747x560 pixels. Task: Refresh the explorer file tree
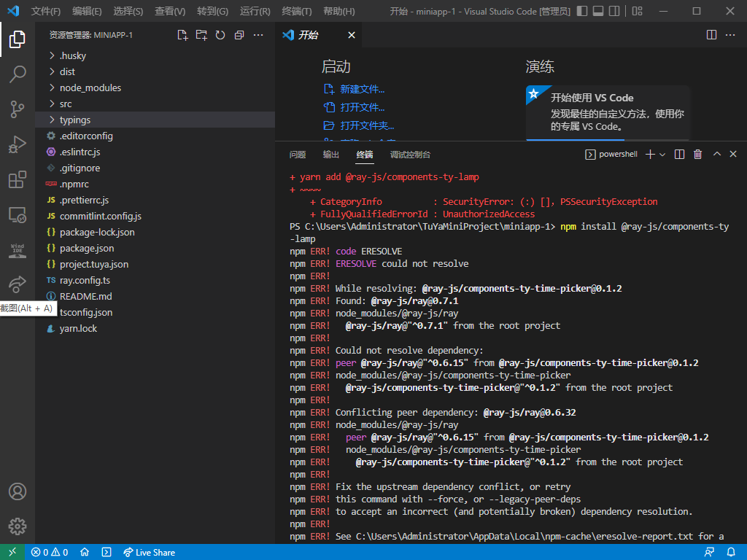(220, 35)
